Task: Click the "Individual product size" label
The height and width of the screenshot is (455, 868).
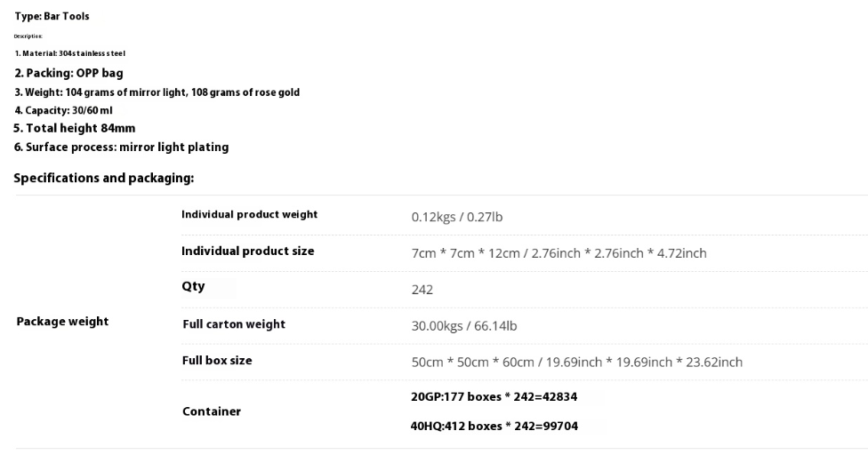Action: coord(247,251)
